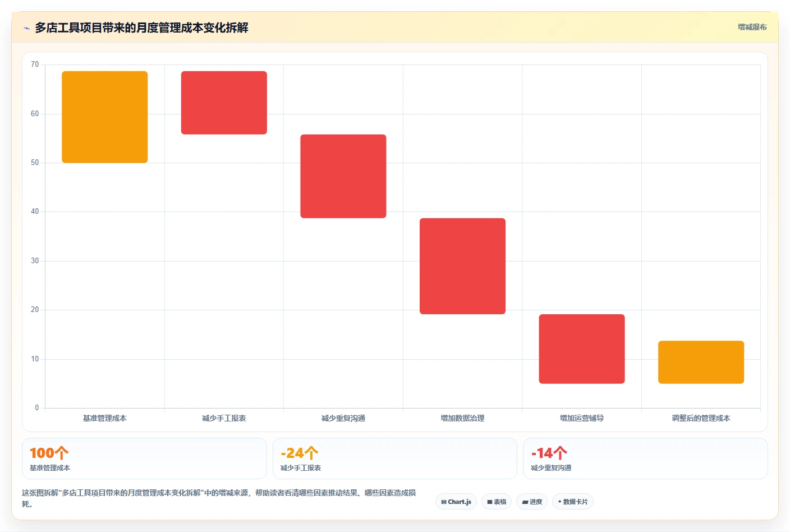Image resolution: width=790 pixels, height=532 pixels.
Task: Click the -24个 减少手工报表 data card
Action: pyautogui.click(x=395, y=458)
